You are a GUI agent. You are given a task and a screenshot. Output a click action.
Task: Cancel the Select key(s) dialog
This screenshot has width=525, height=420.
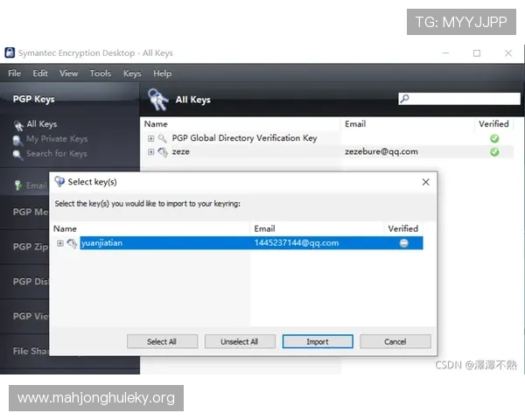(x=395, y=341)
